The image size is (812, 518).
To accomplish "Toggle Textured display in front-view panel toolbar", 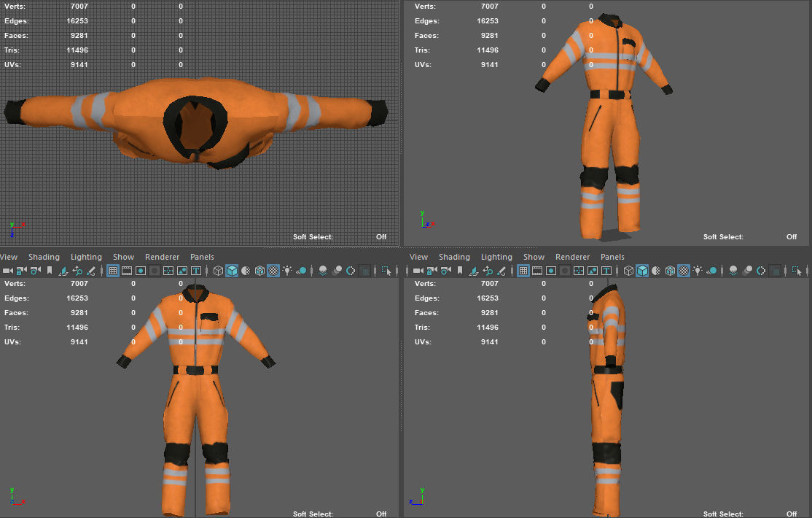I will [273, 271].
